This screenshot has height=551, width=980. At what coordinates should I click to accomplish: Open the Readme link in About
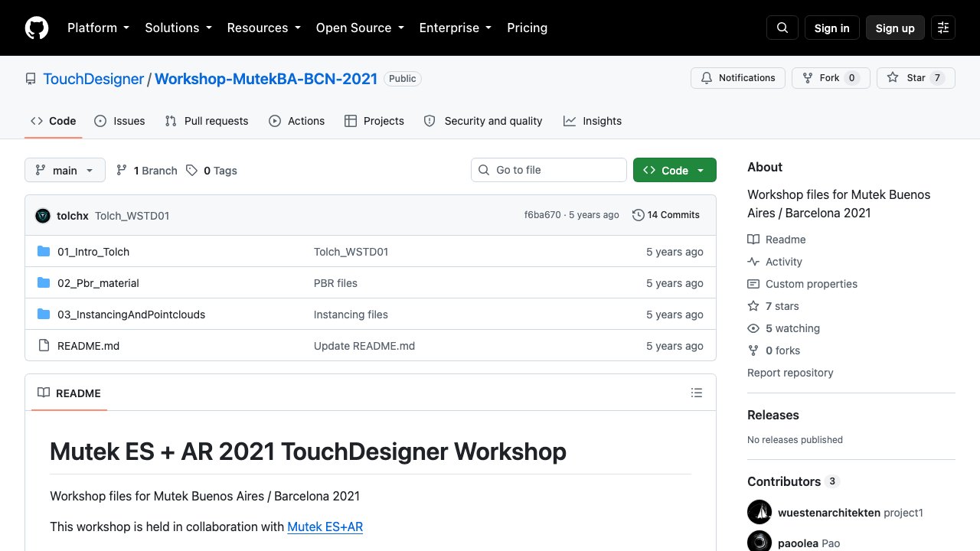coord(776,240)
